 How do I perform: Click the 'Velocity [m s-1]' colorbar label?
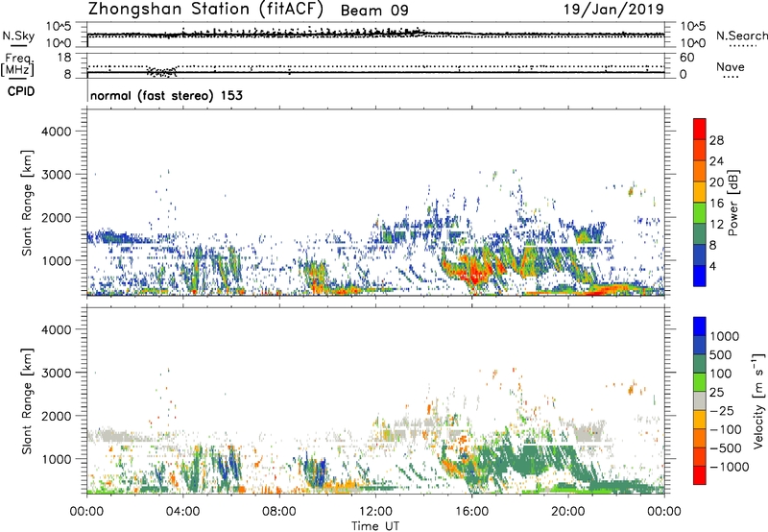pyautogui.click(x=758, y=400)
